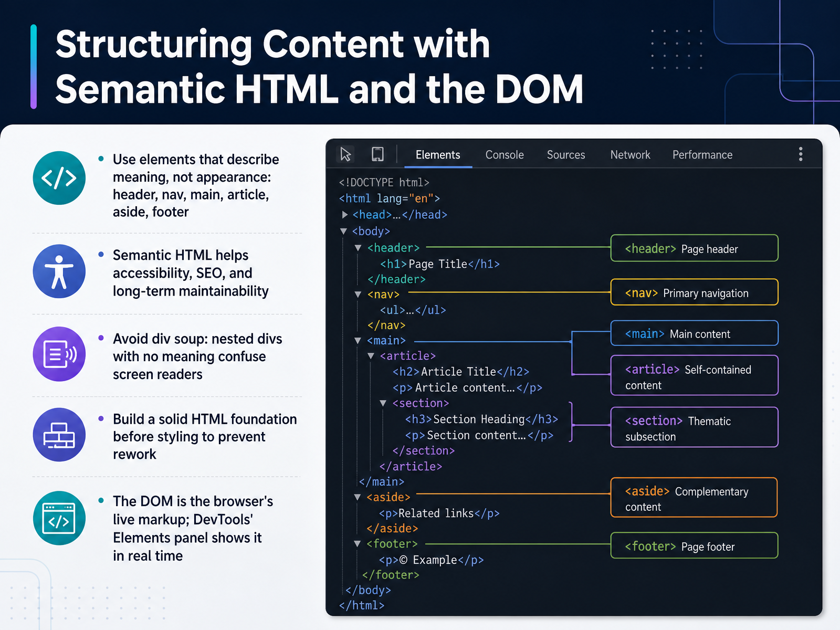Open the Sources tab
Viewport: 840px width, 630px height.
pos(566,155)
